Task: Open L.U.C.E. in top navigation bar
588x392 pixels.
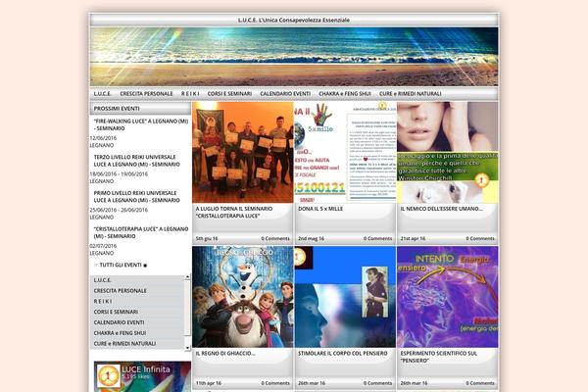Action: pos(102,93)
